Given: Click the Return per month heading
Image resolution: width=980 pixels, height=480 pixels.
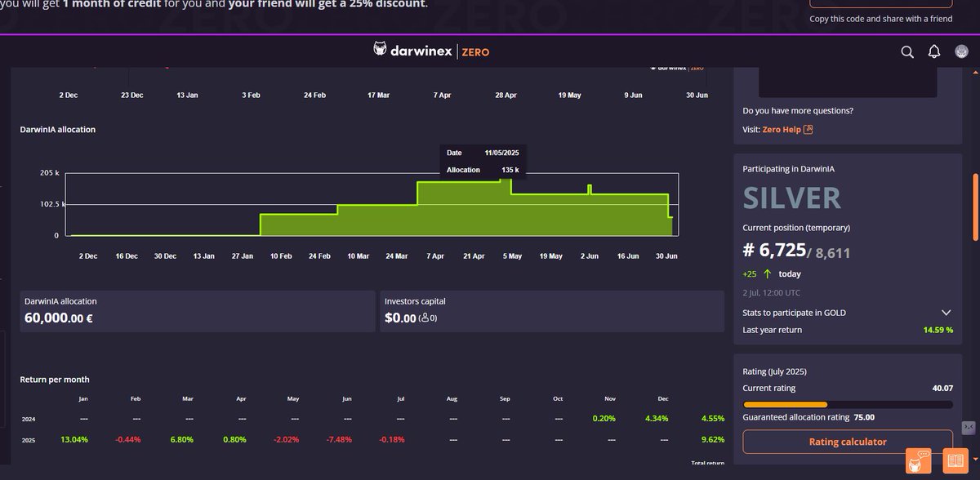Looking at the screenshot, I should coord(55,380).
